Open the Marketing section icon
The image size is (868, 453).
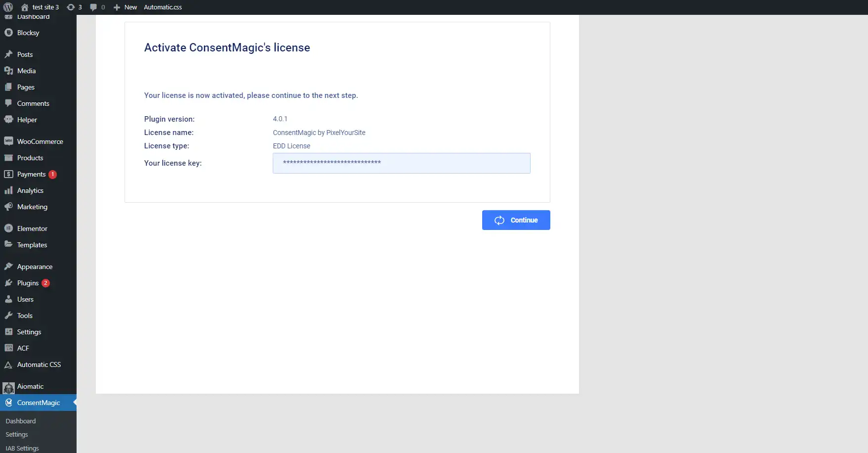pos(9,207)
